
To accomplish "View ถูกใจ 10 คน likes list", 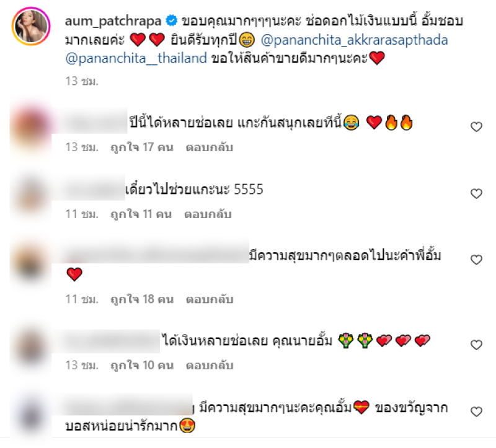I will [x=142, y=365].
